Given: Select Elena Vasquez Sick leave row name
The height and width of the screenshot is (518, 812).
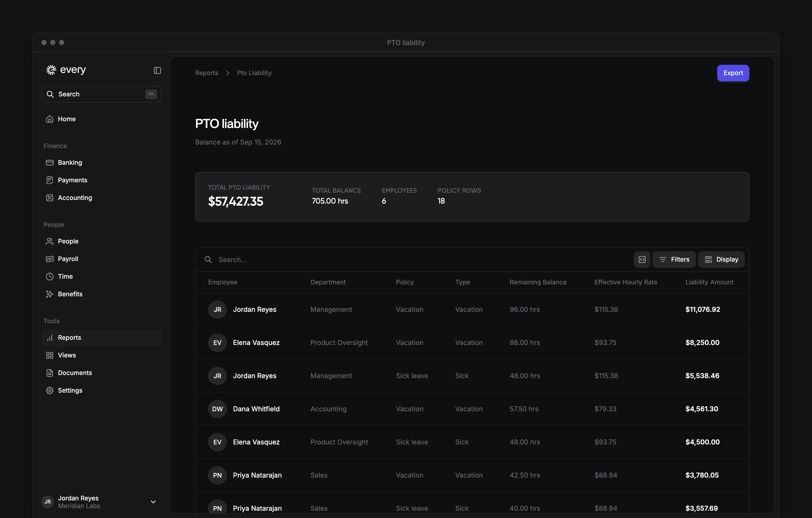Looking at the screenshot, I should coord(256,442).
